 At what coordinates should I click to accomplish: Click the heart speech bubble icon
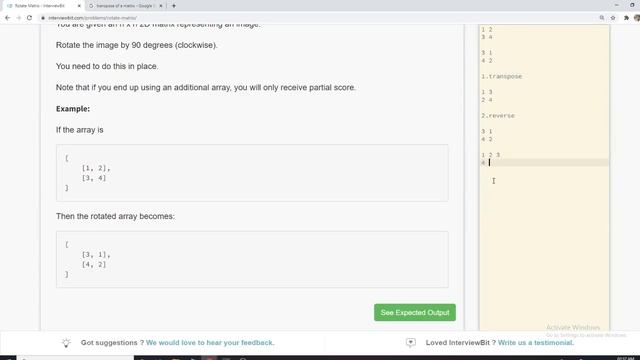pyautogui.click(x=411, y=342)
